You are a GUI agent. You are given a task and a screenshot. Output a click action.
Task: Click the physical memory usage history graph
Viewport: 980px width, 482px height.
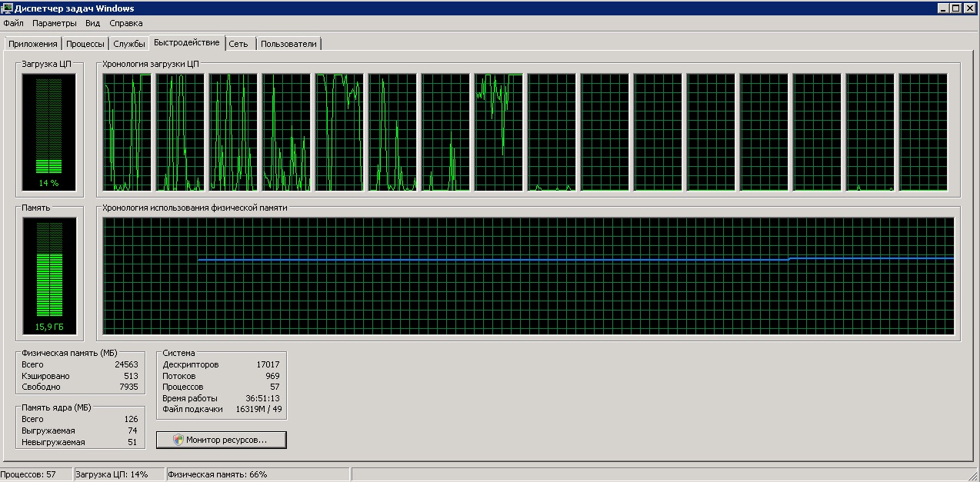(x=528, y=277)
